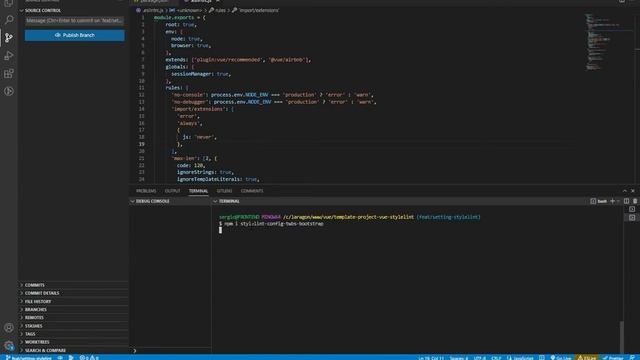The image size is (640, 360).
Task: Switch to the PROBLEMS panel tab
Action: [146, 191]
